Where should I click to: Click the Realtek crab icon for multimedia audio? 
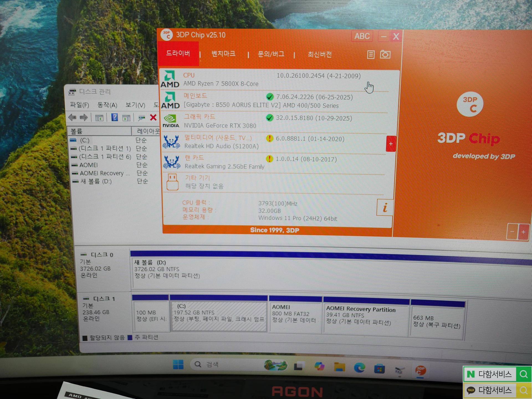coord(171,142)
